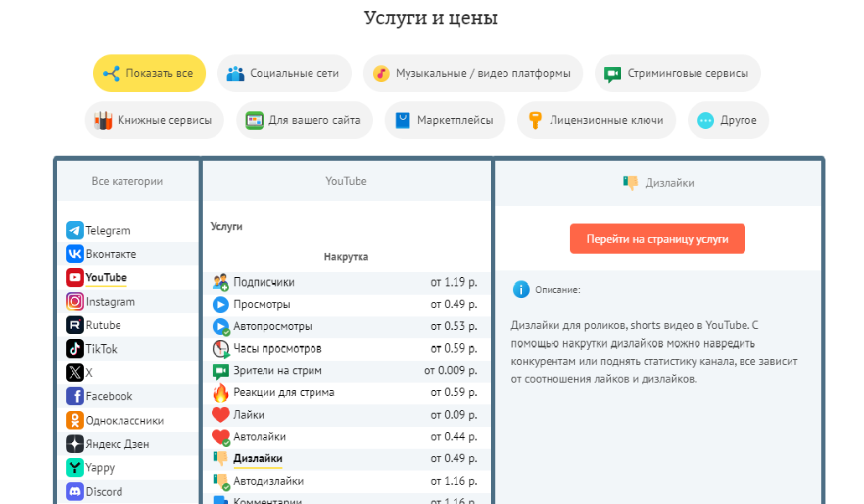Click the Яндекс Дзен icon
864x504 pixels.
pyautogui.click(x=75, y=444)
